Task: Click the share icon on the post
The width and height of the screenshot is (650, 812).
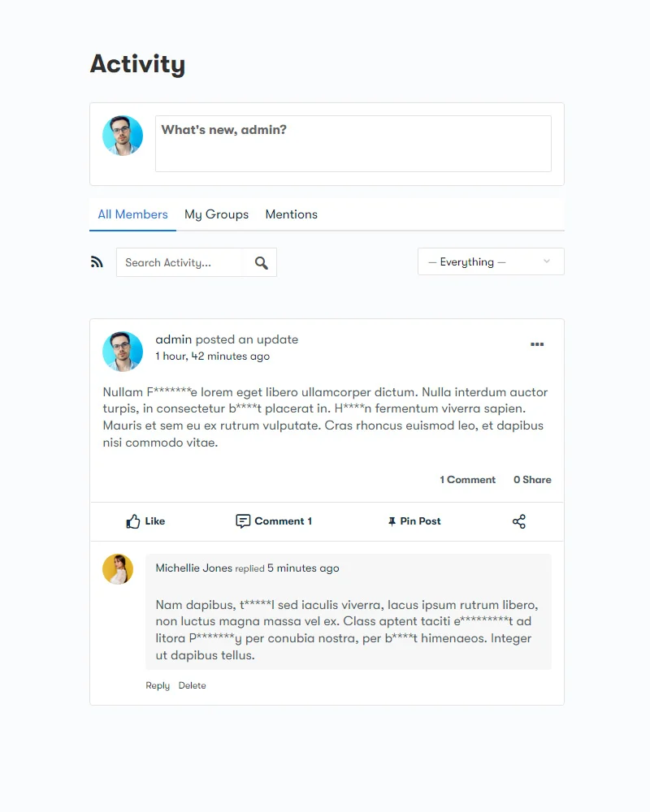Action: pos(519,521)
